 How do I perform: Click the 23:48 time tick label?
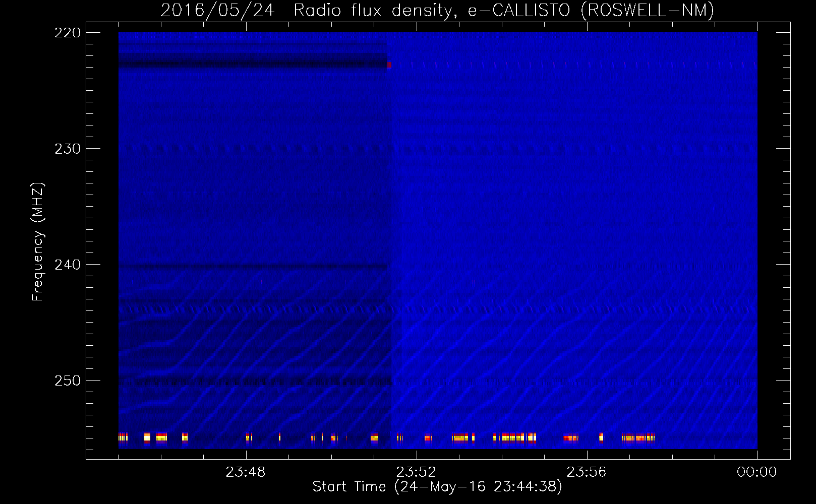coord(246,472)
